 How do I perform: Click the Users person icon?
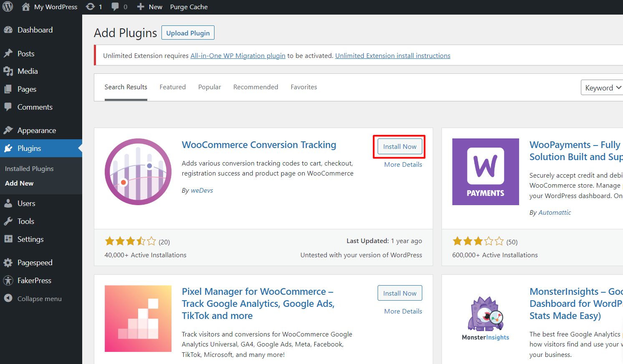pyautogui.click(x=8, y=203)
